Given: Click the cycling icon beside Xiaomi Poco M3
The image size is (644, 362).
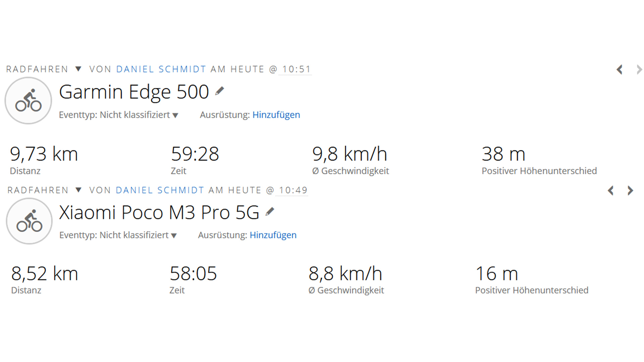Looking at the screenshot, I should [29, 221].
